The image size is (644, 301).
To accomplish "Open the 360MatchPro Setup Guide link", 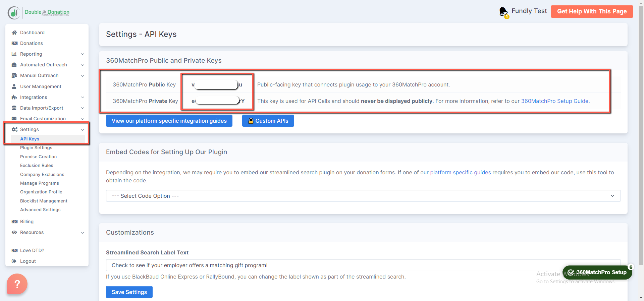I will 554,101.
